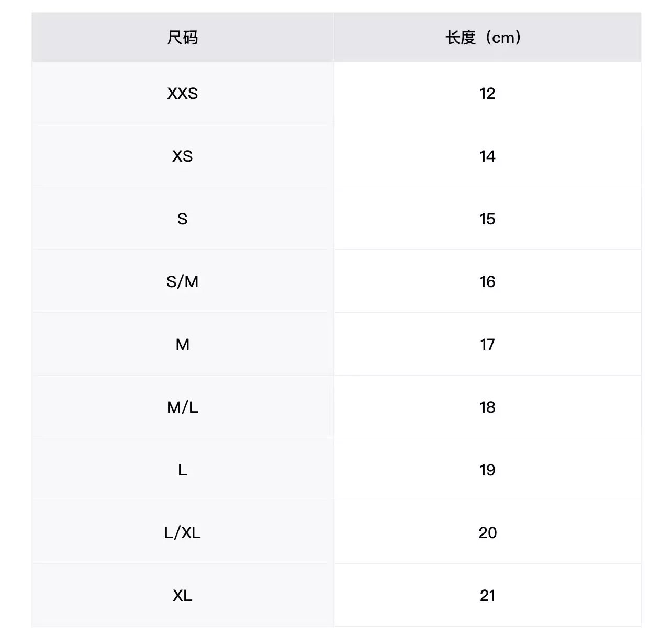This screenshot has width=672, height=636.
Task: Click the XL size cell
Action: pos(183,595)
